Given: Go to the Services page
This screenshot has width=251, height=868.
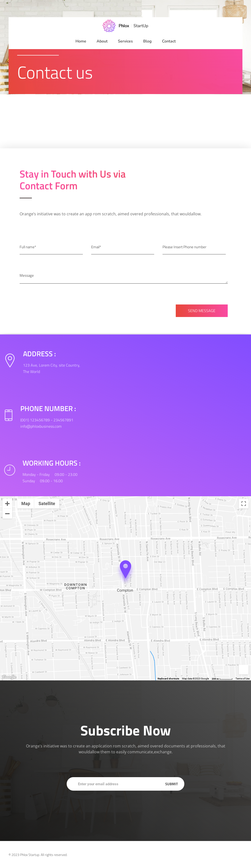Looking at the screenshot, I should (125, 41).
